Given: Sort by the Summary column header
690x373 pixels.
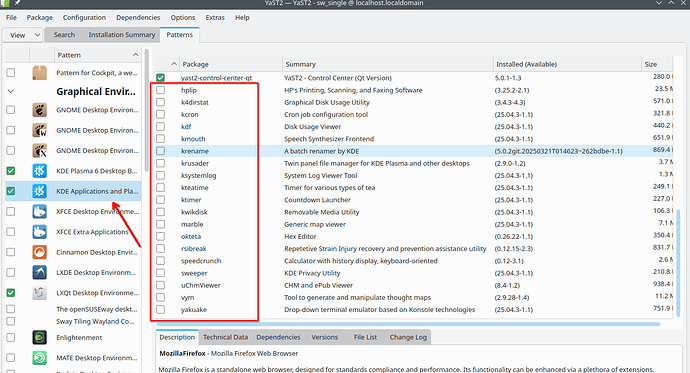Looking at the screenshot, I should pos(388,64).
